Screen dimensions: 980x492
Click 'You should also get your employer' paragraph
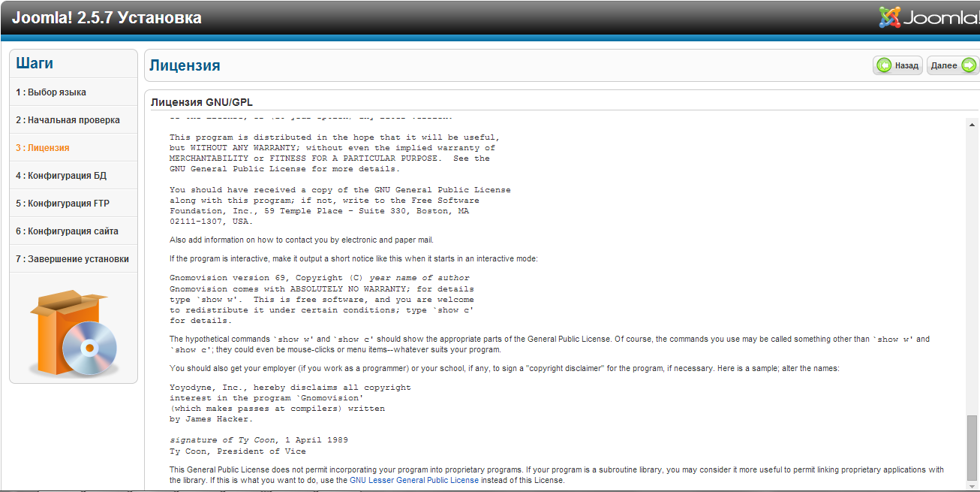505,369
